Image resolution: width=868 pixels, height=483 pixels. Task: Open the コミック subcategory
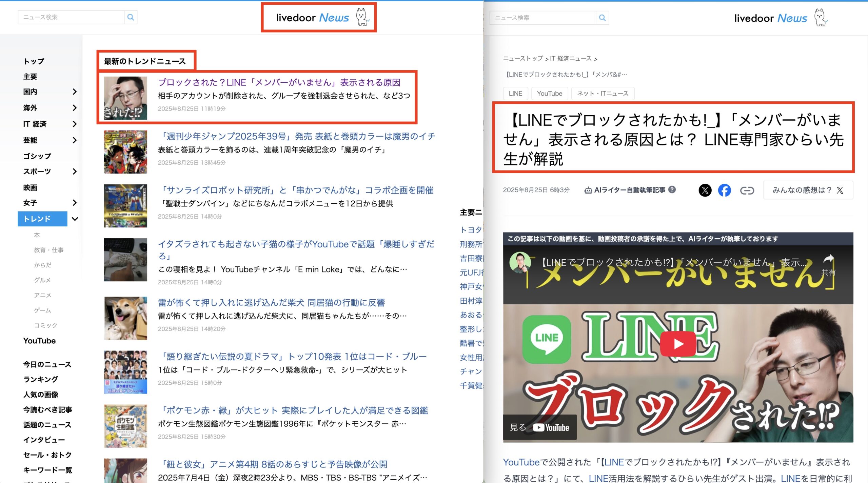[45, 325]
